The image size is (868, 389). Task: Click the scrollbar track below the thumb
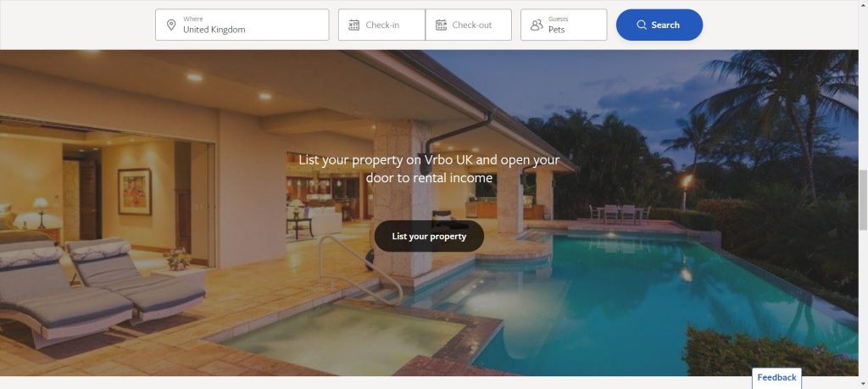tap(863, 304)
